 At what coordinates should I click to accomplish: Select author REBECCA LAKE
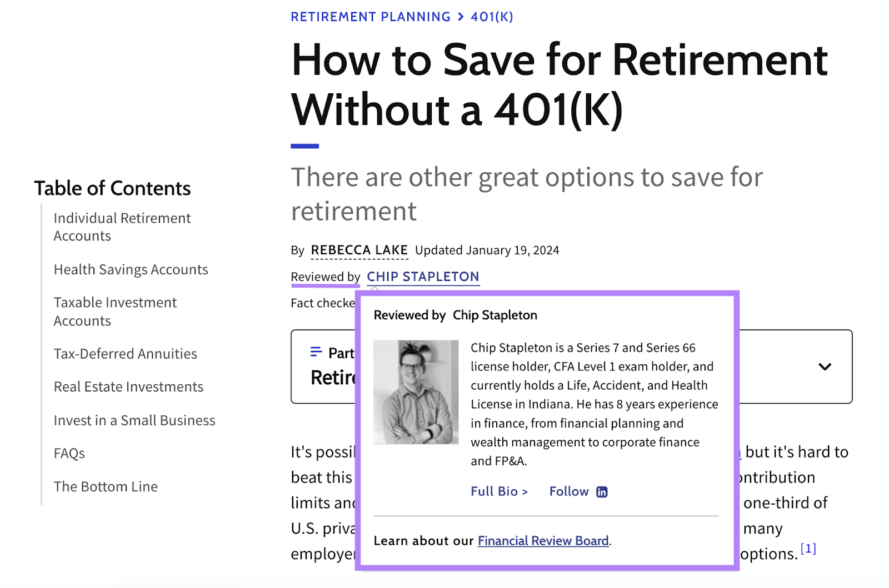pyautogui.click(x=359, y=250)
